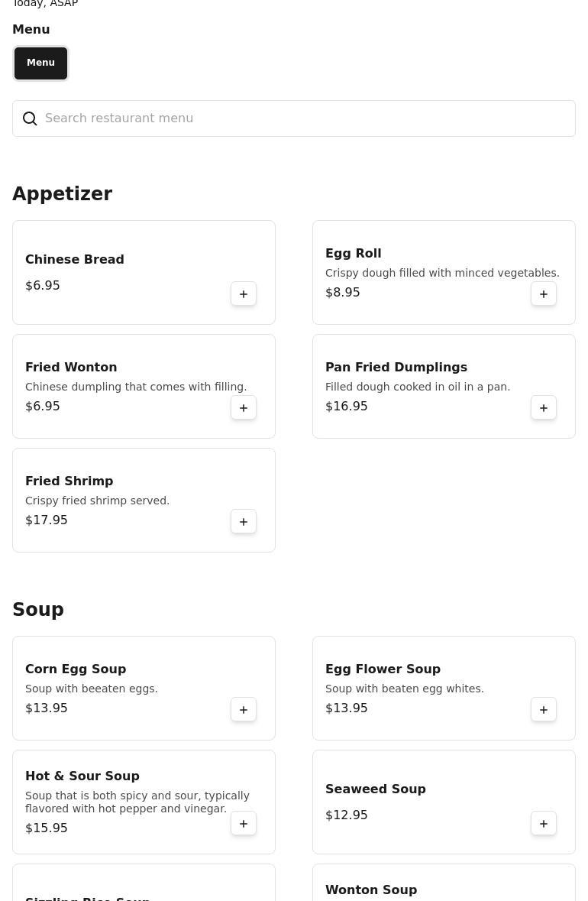588x901 pixels.
Task: Open Fried Shrimp item title
Action: [69, 481]
